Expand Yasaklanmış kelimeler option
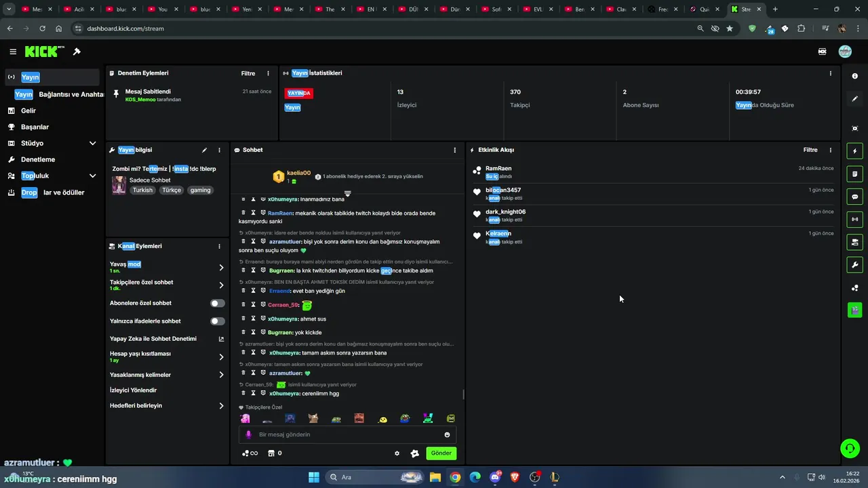This screenshot has height=488, width=868. coord(221,375)
